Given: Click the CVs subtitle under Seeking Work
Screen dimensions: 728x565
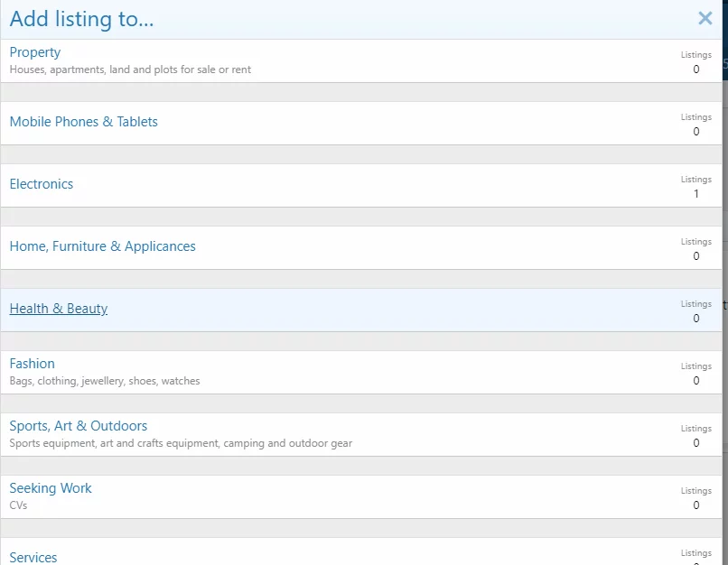Looking at the screenshot, I should pos(18,505).
